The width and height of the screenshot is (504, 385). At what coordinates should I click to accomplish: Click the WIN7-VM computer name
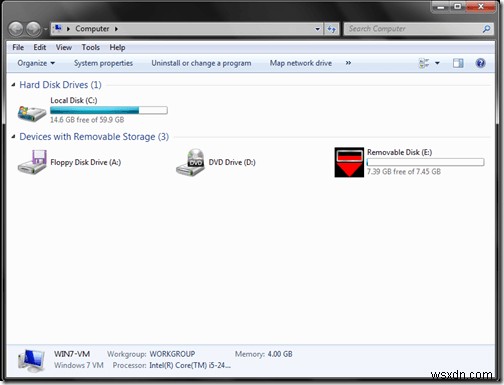[72, 354]
